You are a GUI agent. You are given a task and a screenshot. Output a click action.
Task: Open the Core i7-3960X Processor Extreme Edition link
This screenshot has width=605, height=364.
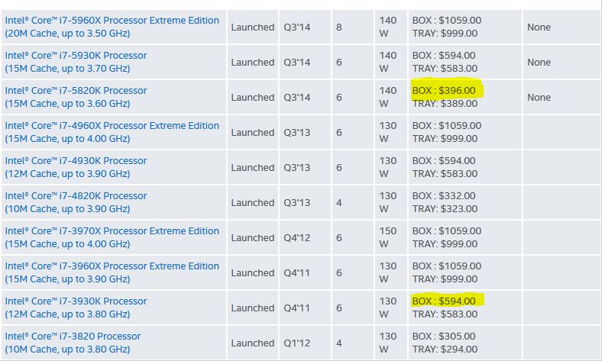pyautogui.click(x=112, y=266)
